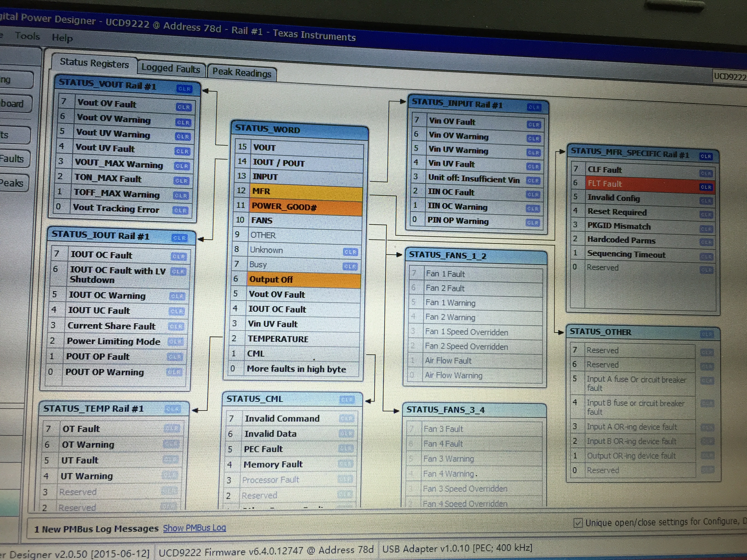Click CLR in STATUS_INPUT Rail #1 header

[534, 107]
